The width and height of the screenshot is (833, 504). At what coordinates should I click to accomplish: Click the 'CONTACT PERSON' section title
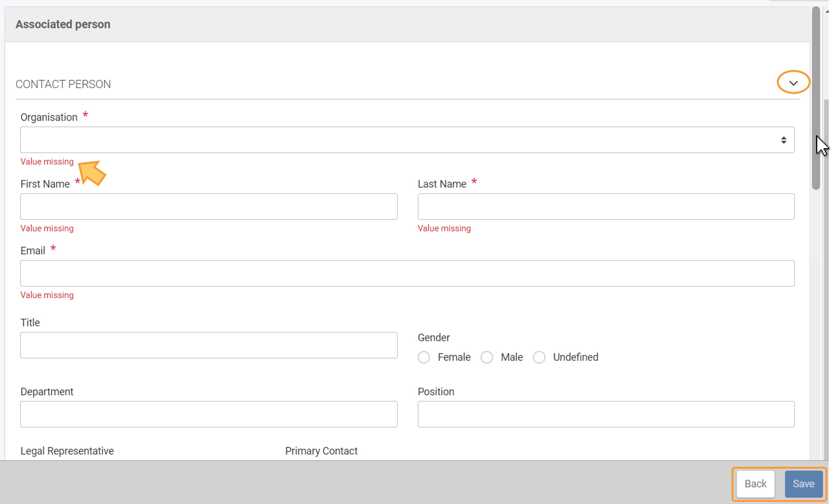(63, 84)
